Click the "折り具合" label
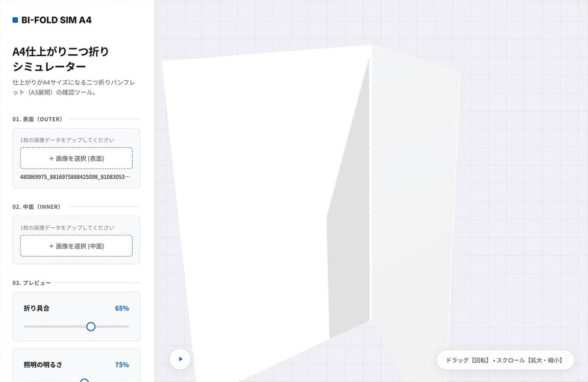This screenshot has width=588, height=382. (36, 309)
